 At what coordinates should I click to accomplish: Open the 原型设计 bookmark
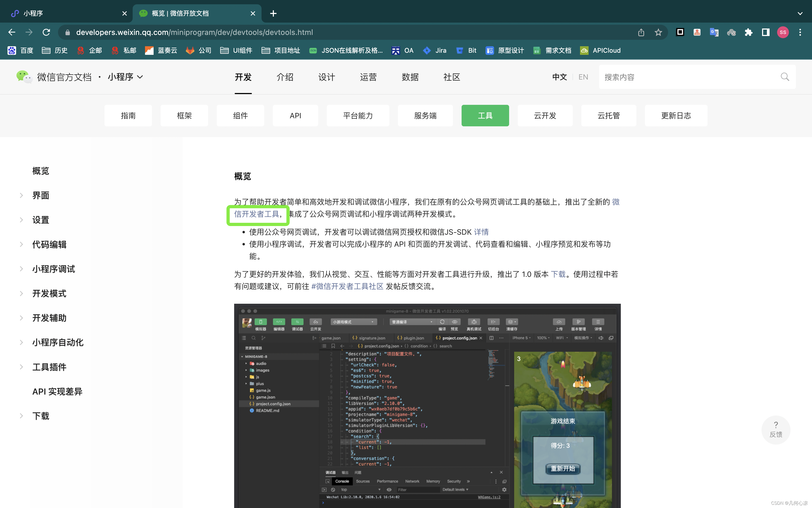pyautogui.click(x=505, y=51)
